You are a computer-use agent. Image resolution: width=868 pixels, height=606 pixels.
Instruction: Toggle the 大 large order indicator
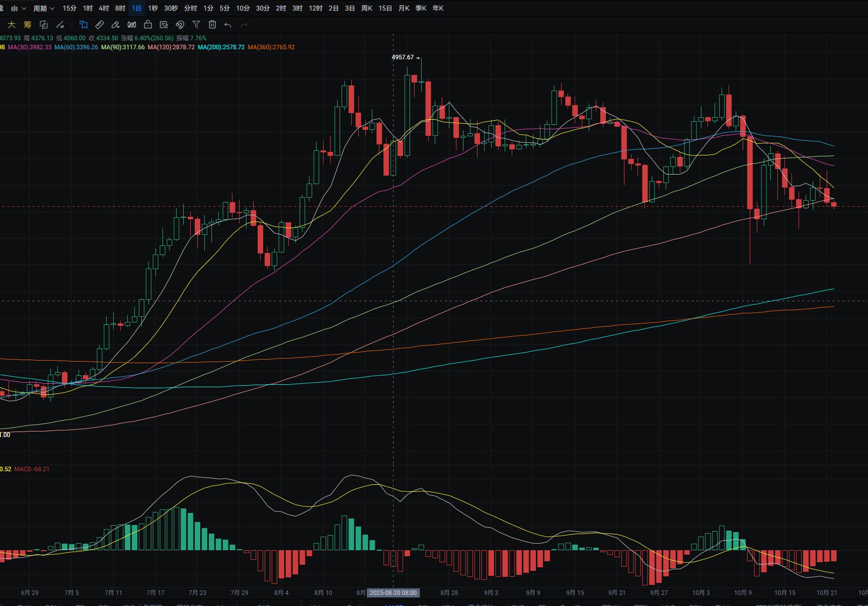[x=12, y=25]
